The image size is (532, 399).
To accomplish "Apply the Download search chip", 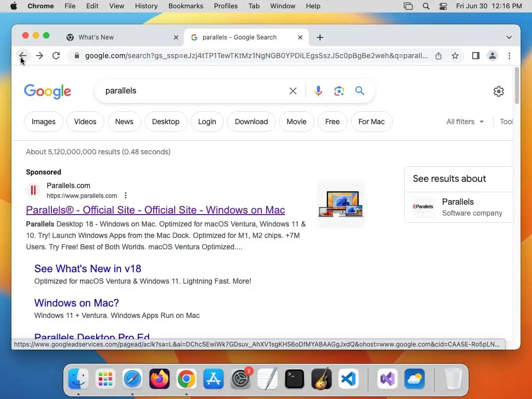I will click(251, 122).
